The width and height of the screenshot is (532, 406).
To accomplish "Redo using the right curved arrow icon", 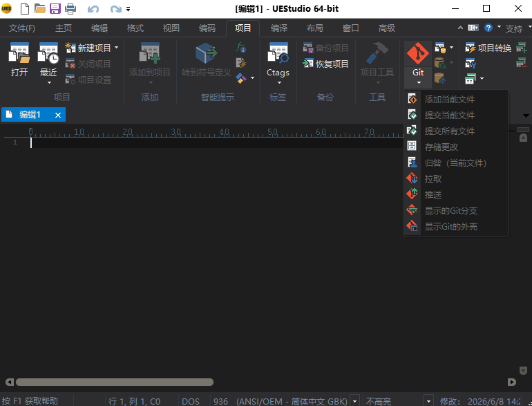I will (115, 9).
